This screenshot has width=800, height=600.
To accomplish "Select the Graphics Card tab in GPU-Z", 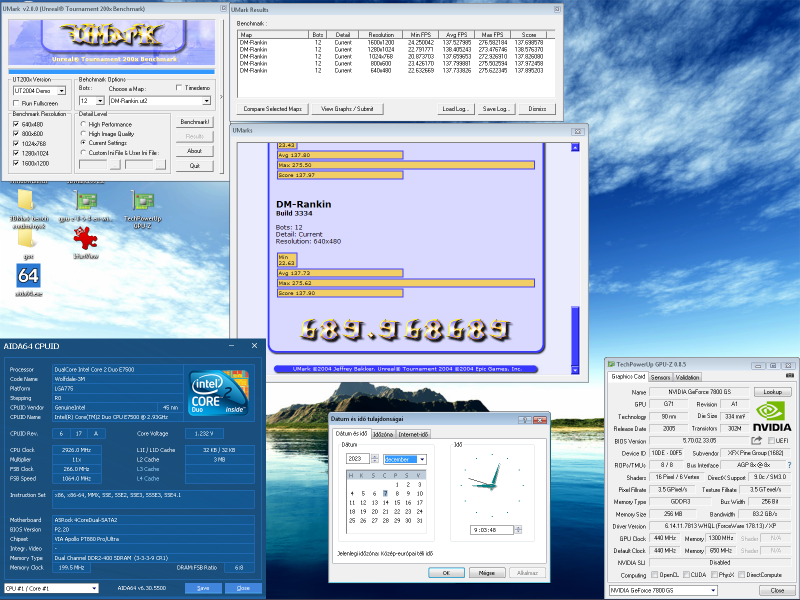I will (628, 377).
